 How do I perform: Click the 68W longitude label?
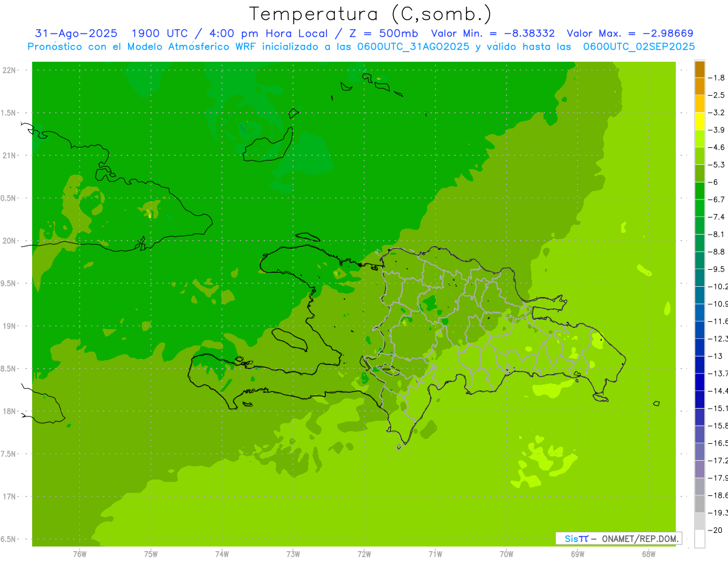point(648,554)
